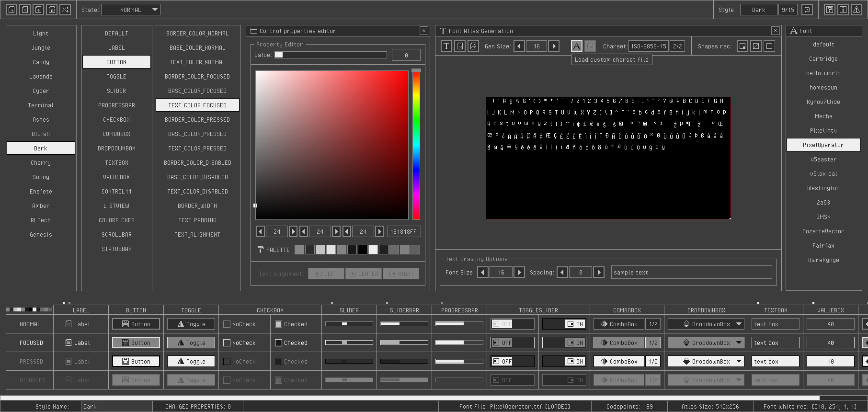Toggle the Checked checkbox in FOCUSED row
Image resolution: width=868 pixels, height=412 pixels.
[x=278, y=343]
